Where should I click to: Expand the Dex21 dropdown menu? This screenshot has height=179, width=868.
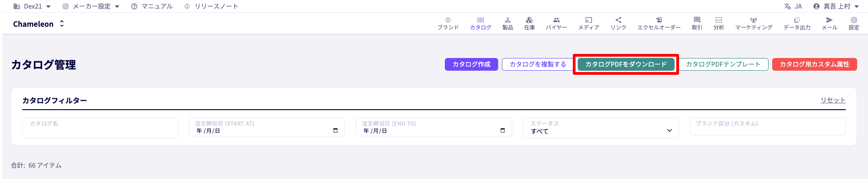coord(32,6)
